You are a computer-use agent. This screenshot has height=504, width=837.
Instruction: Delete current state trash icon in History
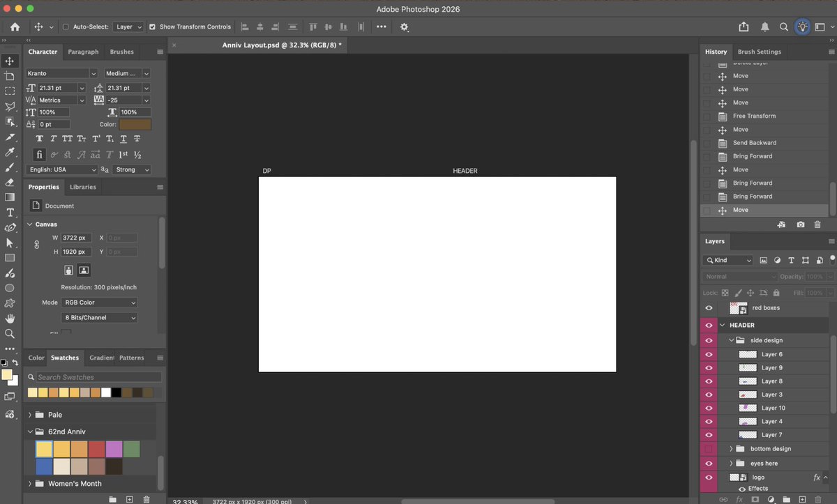pos(817,224)
